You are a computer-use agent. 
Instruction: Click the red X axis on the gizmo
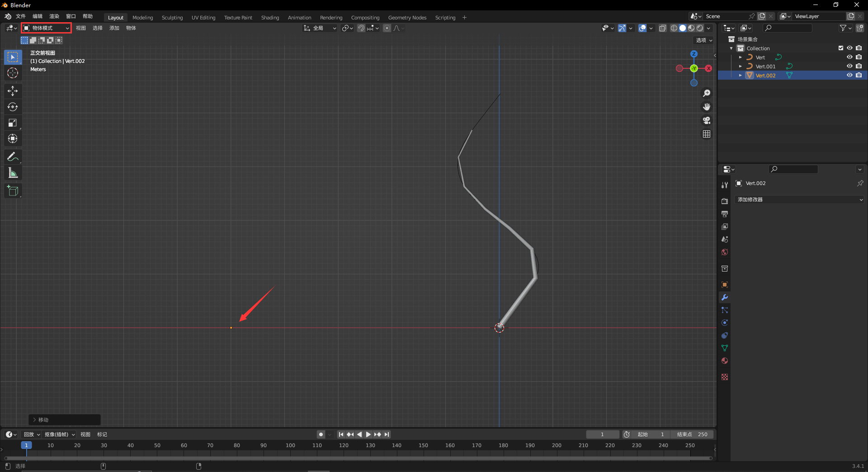point(708,68)
